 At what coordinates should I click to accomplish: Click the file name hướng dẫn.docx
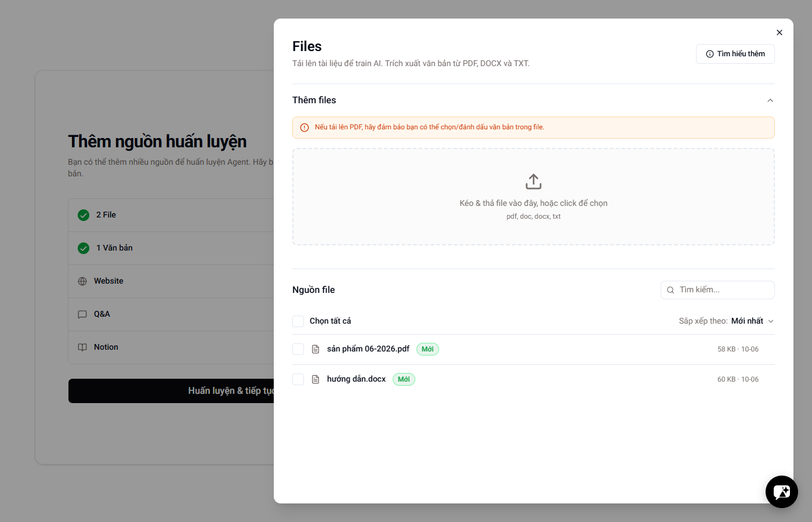[356, 379]
